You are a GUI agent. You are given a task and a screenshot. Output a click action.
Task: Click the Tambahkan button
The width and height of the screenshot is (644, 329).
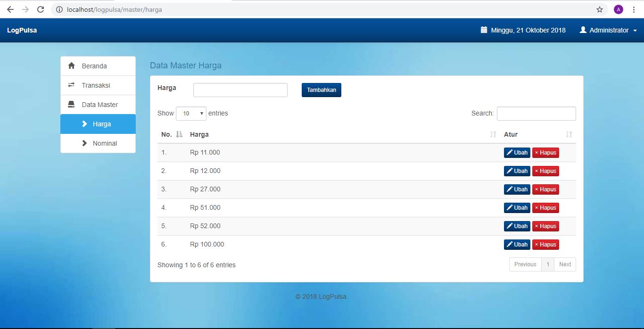pos(321,90)
